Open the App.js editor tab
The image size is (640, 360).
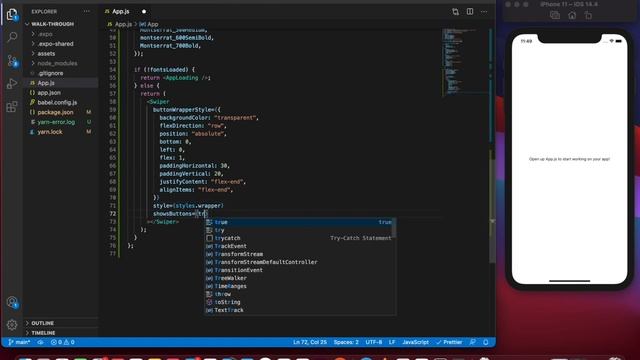pos(121,11)
